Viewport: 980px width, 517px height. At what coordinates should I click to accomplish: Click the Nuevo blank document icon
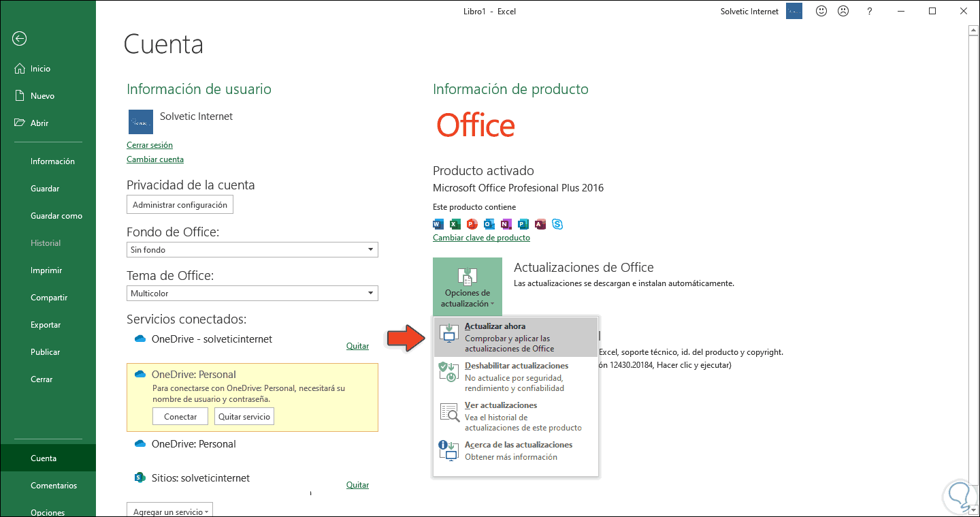coord(19,96)
